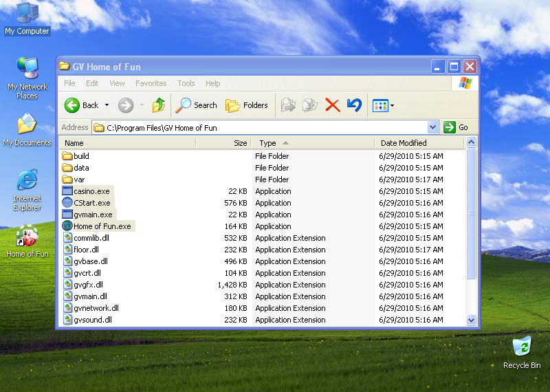Select the gvmain.exe icon

[67, 215]
